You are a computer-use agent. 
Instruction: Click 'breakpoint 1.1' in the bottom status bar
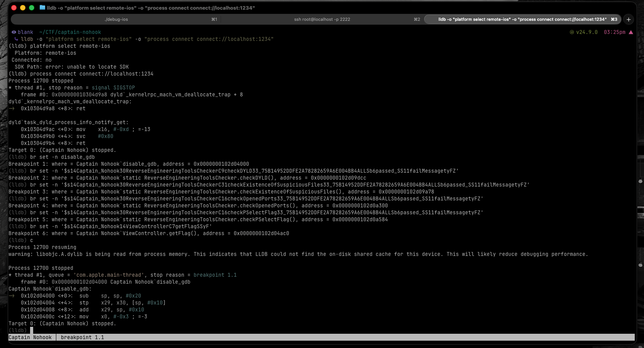pyautogui.click(x=82, y=338)
